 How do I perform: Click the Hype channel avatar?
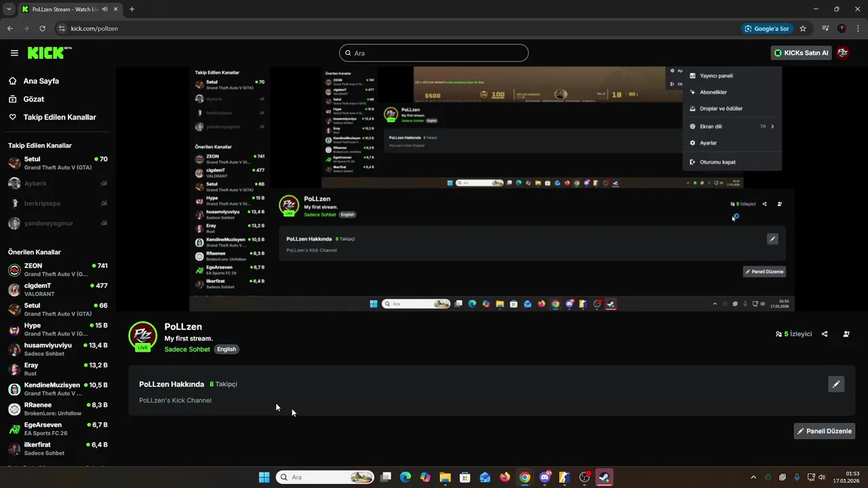pyautogui.click(x=14, y=330)
